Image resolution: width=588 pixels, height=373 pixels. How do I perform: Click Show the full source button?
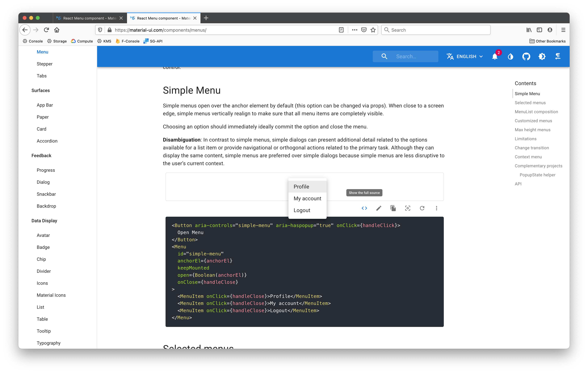point(364,193)
